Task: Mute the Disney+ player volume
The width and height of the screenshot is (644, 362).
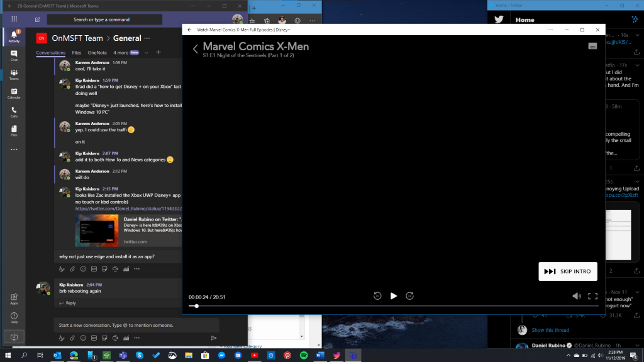Action: (x=577, y=296)
